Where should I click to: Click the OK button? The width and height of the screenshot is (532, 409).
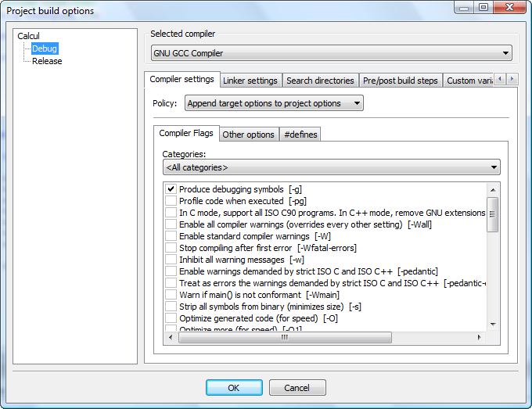234,388
